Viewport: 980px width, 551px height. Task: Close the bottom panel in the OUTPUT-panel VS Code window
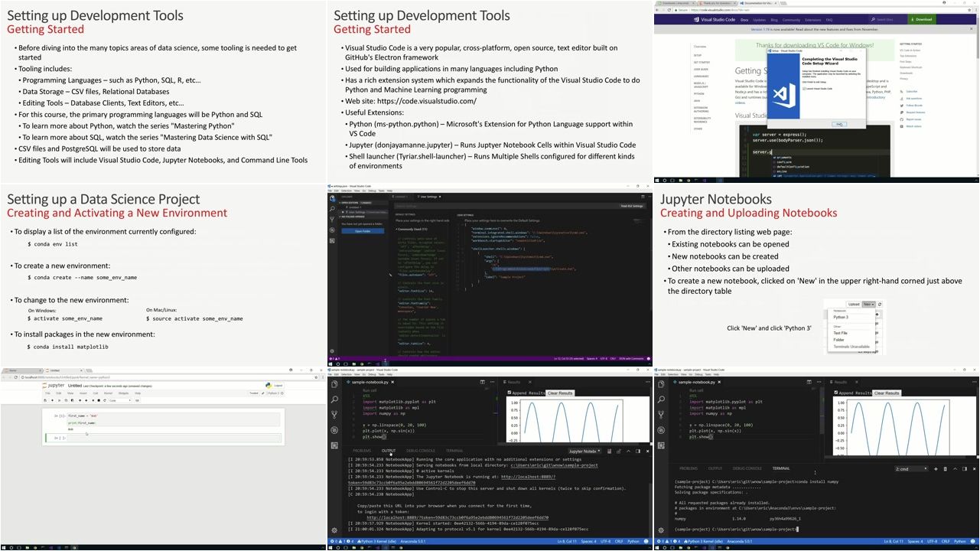647,451
